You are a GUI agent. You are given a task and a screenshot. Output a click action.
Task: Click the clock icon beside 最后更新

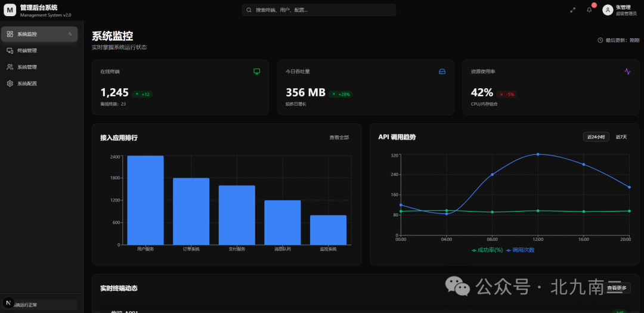coord(600,41)
